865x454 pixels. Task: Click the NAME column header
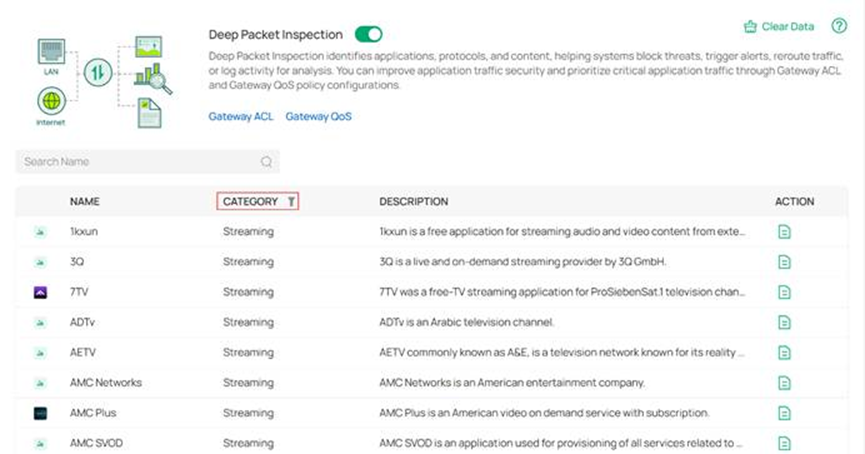point(84,201)
